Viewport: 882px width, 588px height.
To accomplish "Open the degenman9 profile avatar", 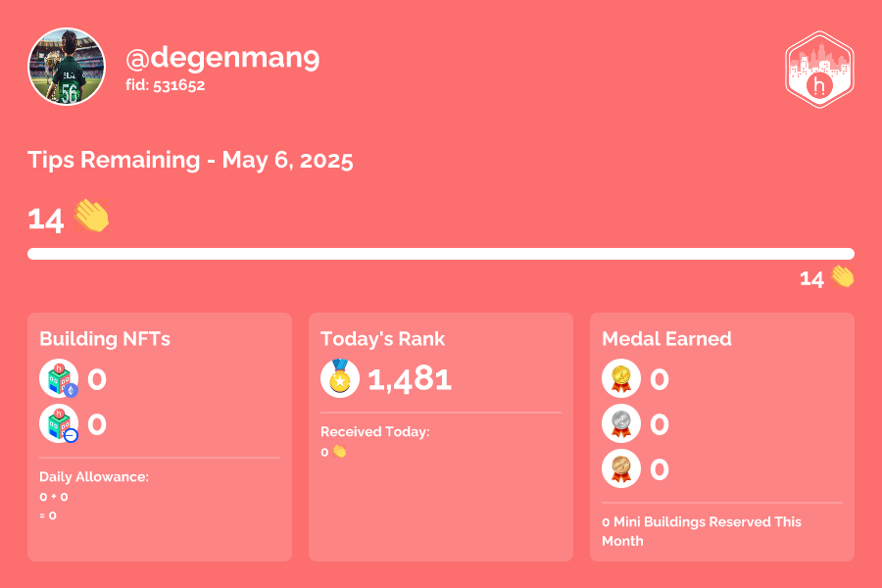I will coord(67,67).
